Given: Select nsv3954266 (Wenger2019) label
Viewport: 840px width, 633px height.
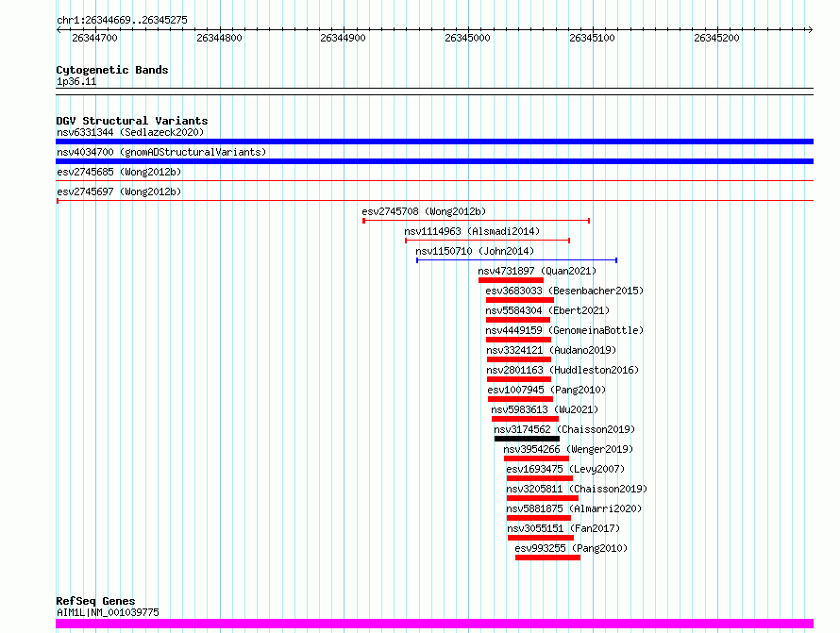Looking at the screenshot, I should 568,449.
